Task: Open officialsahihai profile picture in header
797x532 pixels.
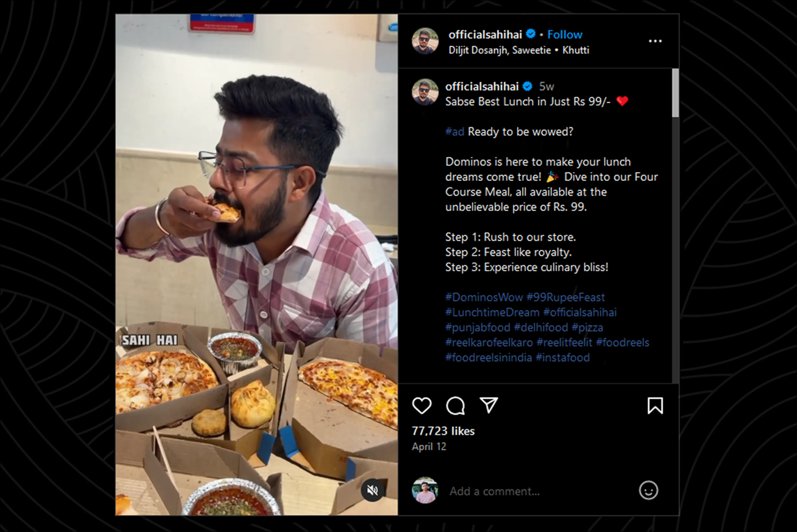Action: coord(425,41)
